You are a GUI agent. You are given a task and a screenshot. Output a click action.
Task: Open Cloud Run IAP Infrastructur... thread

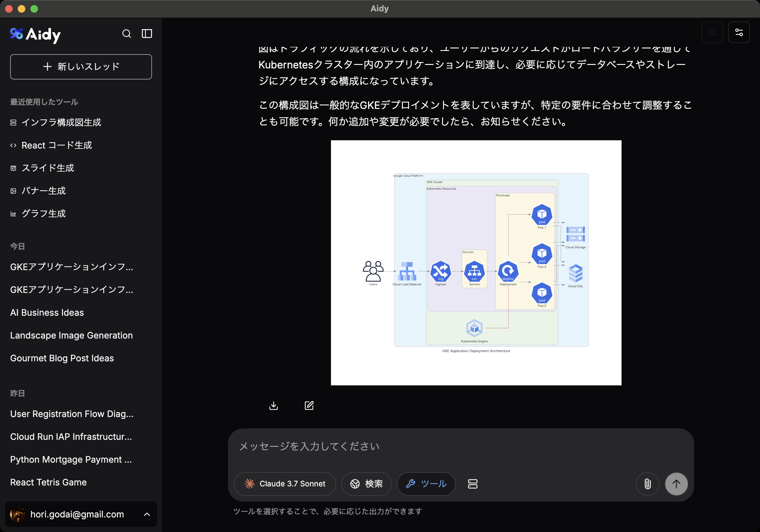click(x=71, y=437)
